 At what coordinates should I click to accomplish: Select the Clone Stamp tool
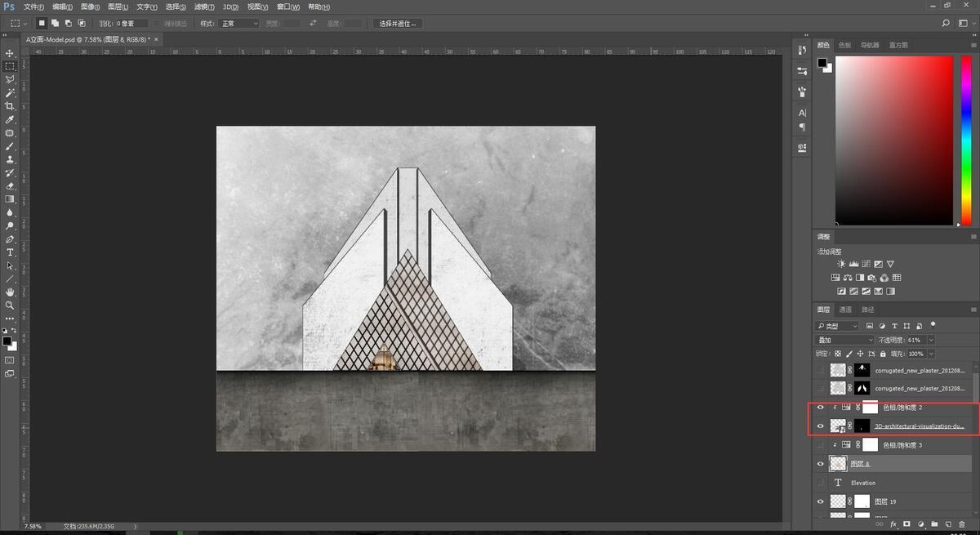[10, 159]
